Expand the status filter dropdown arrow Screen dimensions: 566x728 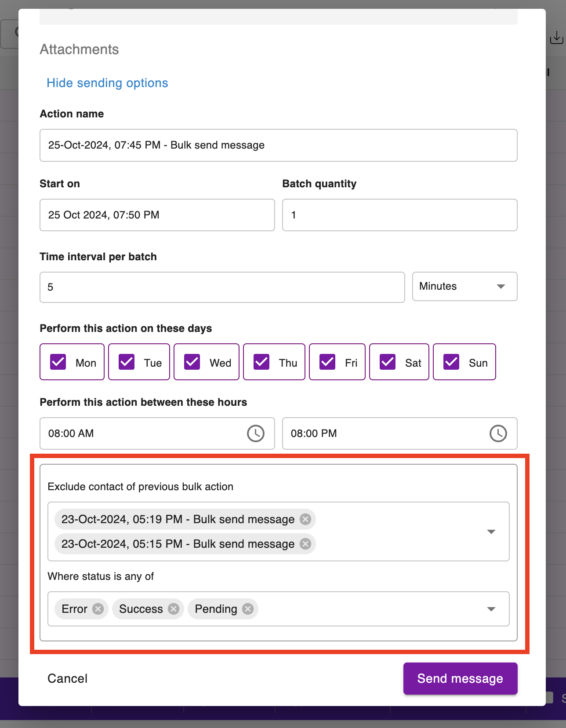[x=491, y=609]
